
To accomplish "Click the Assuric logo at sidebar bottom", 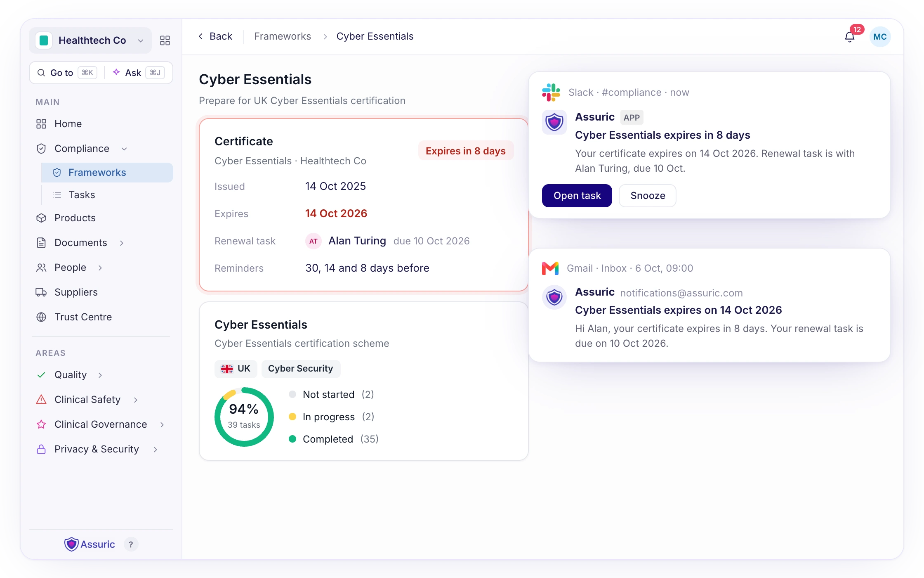I will [x=90, y=544].
